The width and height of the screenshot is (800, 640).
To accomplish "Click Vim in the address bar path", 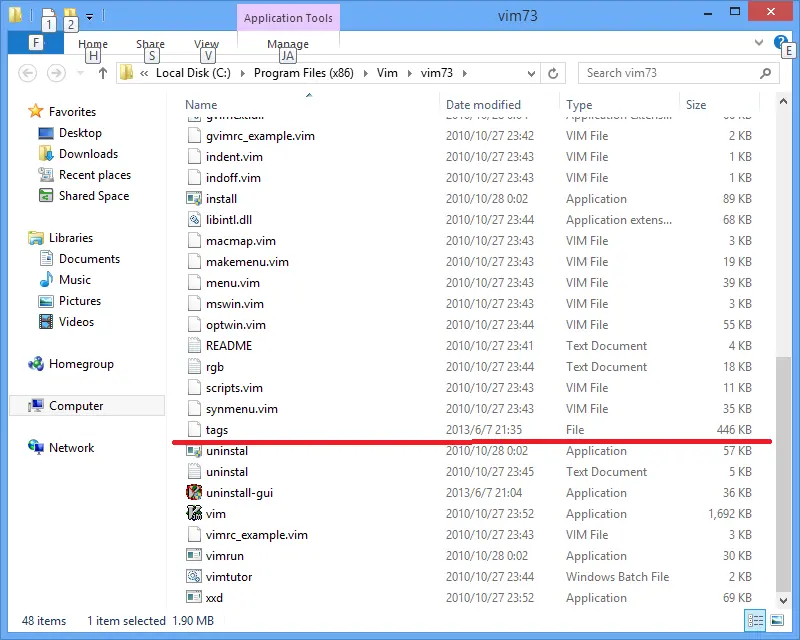I will [x=387, y=73].
